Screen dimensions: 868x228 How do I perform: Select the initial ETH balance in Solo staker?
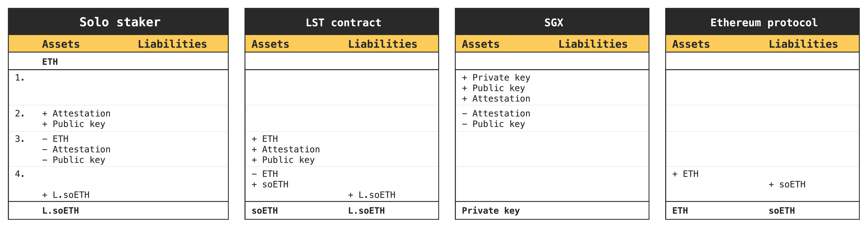click(x=50, y=62)
